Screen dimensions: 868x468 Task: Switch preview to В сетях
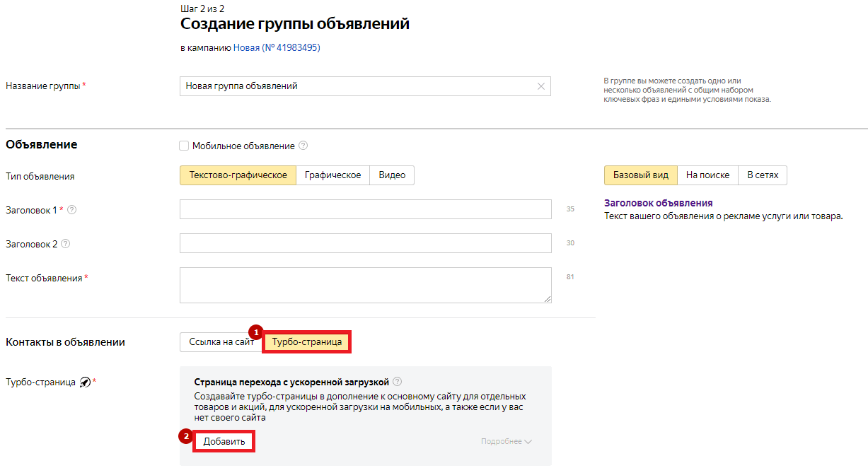pyautogui.click(x=763, y=175)
